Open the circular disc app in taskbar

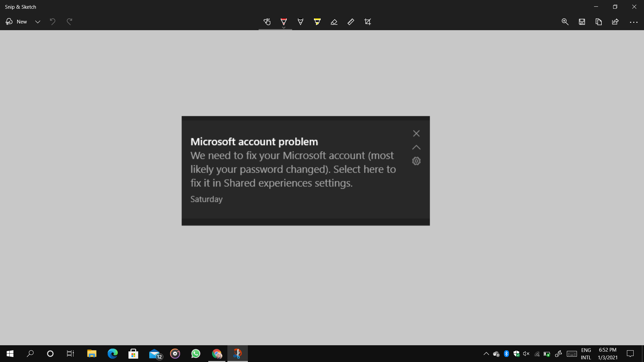tap(175, 354)
